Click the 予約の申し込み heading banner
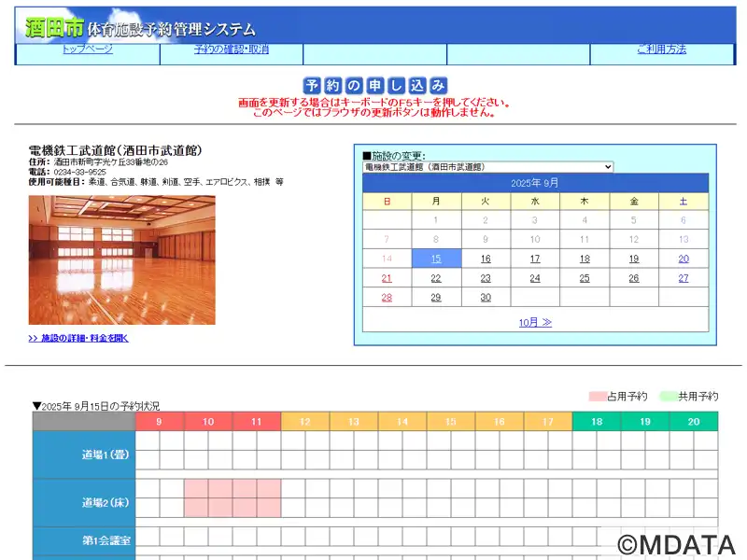The height and width of the screenshot is (560, 747). (375, 86)
